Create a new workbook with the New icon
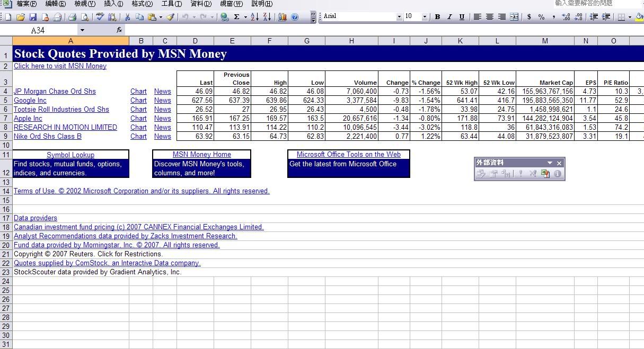This screenshot has height=349, width=644. (x=8, y=17)
